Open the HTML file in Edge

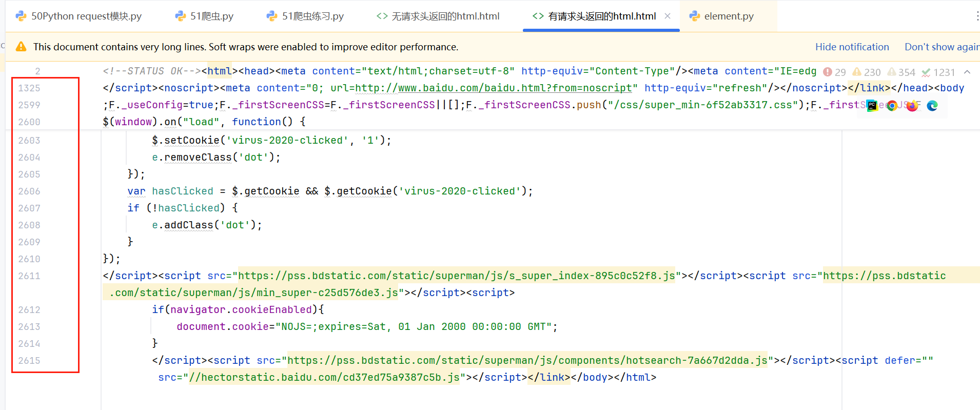point(932,106)
